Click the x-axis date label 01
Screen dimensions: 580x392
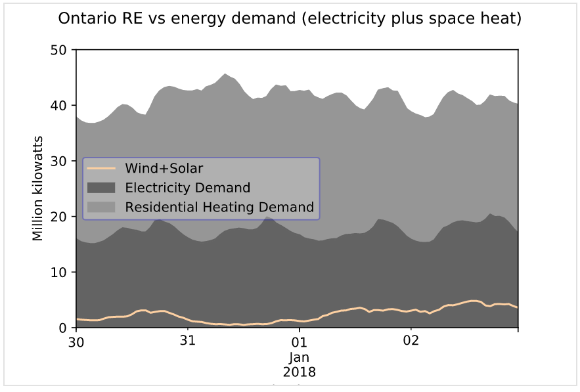click(x=300, y=342)
